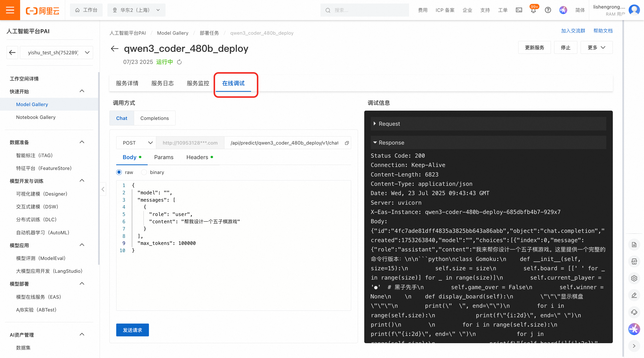
Task: Select the binary body format
Action: (x=144, y=172)
